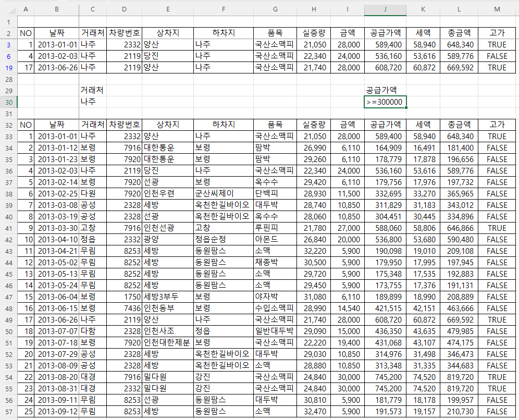This screenshot has height=420, width=519.
Task: Click date cell 2013-08-20 in row 54
Action: [57, 377]
